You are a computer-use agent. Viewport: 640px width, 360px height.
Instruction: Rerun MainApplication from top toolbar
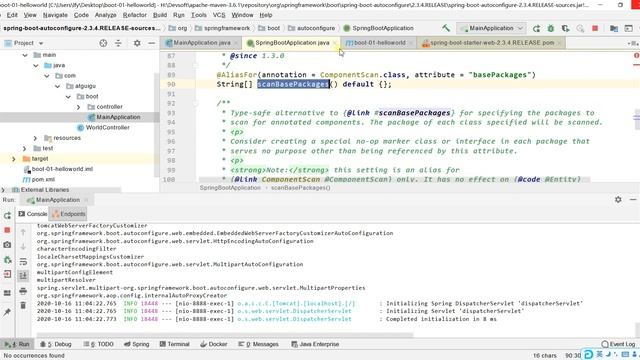[x=536, y=28]
